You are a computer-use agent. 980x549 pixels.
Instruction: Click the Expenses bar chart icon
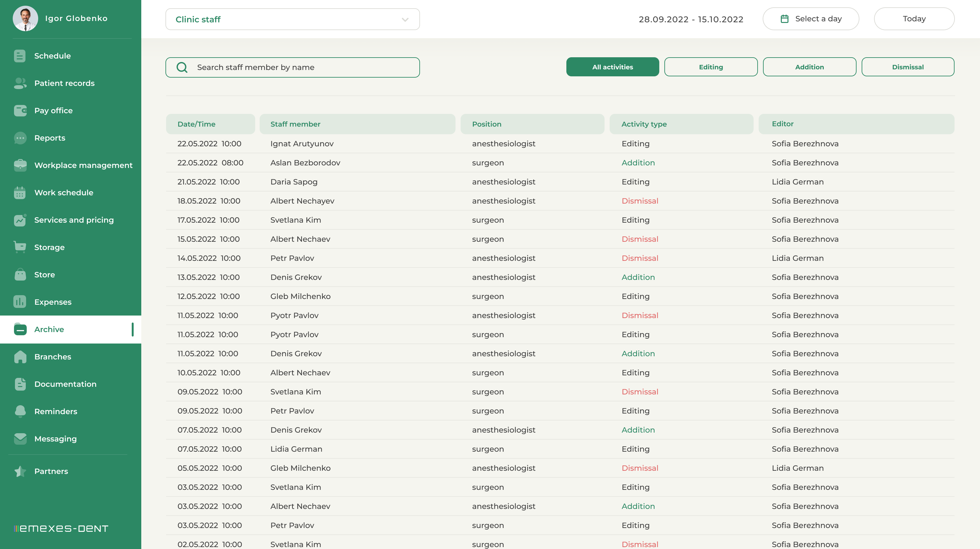[x=20, y=302]
